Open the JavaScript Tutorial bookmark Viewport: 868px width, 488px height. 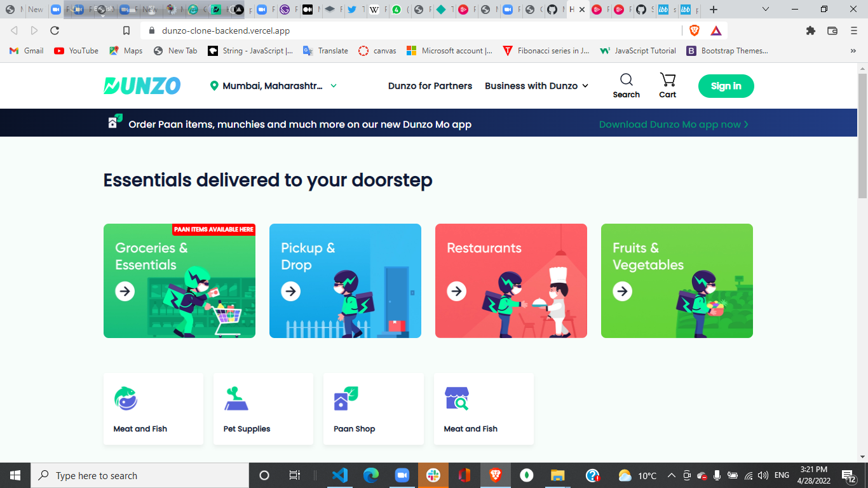638,51
